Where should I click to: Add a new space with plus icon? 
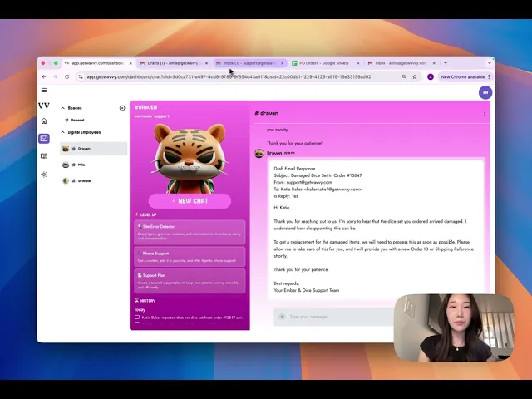[122, 108]
